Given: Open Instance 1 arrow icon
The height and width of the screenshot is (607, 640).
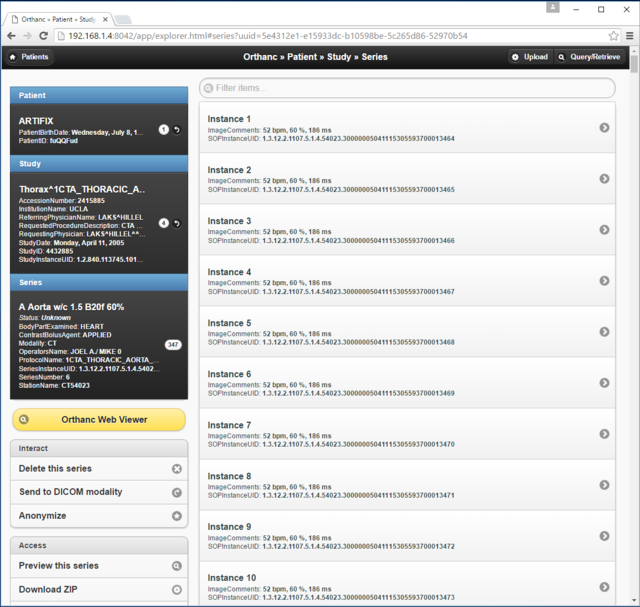Looking at the screenshot, I should [x=604, y=128].
